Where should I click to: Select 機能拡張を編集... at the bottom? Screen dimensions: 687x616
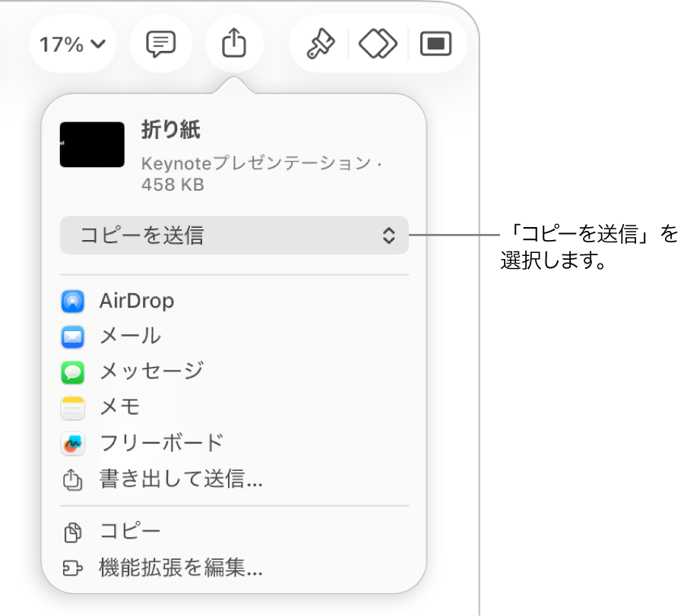click(x=179, y=567)
